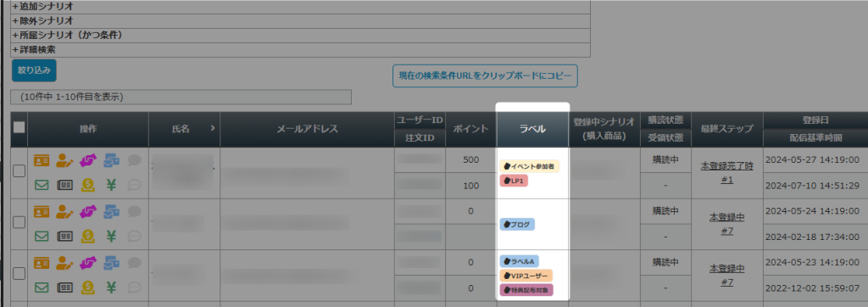Expand the 追加シナリオ section

pyautogui.click(x=42, y=7)
